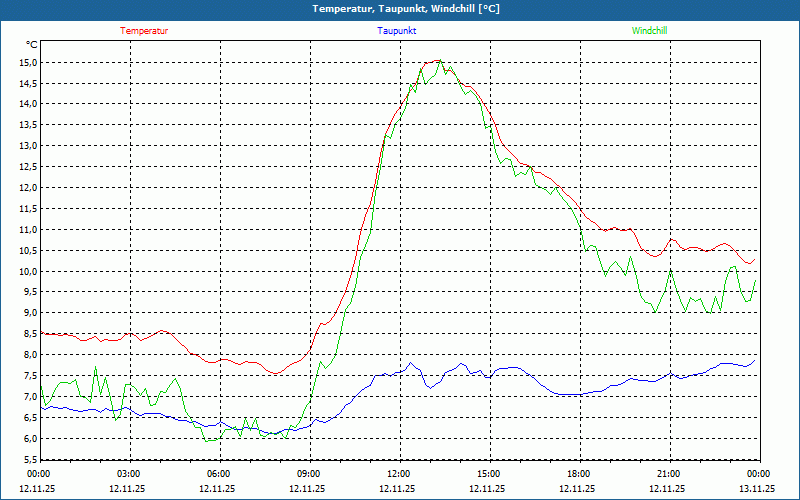
Task: Click the red Temperatur legend label
Action: click(x=144, y=30)
